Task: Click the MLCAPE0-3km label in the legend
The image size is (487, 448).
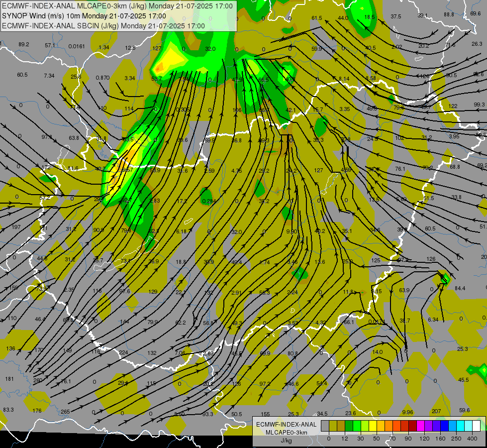Action: coord(286,433)
